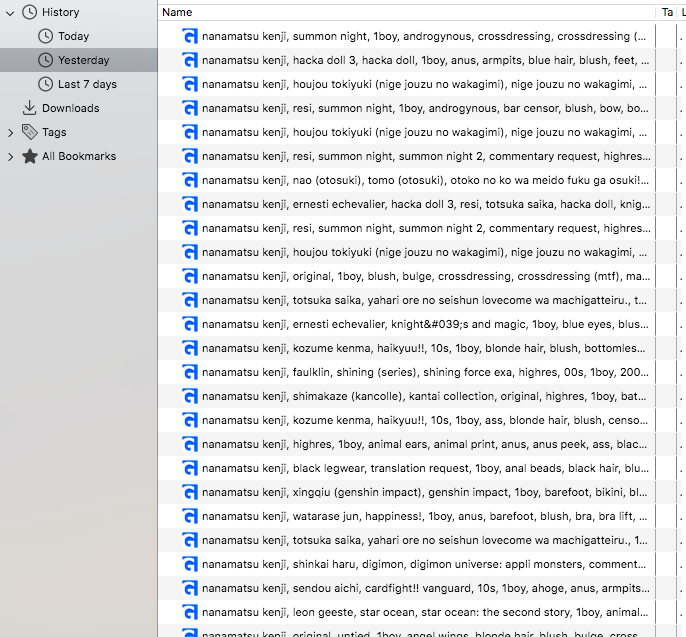Click the History clock icon

30,12
